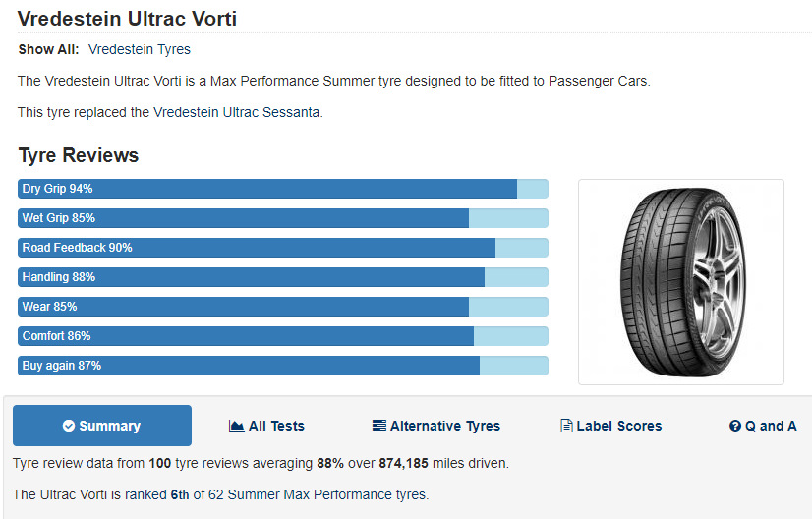Click the chart icon beside All Tests
812x519 pixels.
click(x=236, y=426)
